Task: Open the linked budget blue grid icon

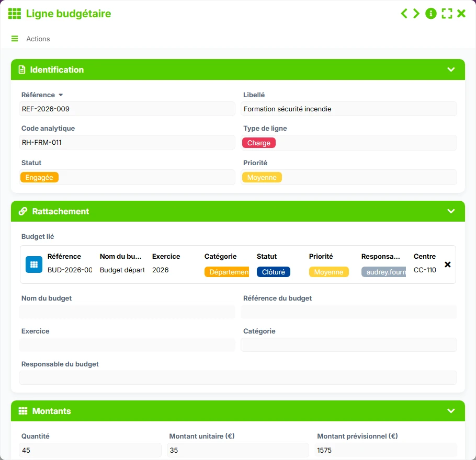Action: tap(34, 264)
